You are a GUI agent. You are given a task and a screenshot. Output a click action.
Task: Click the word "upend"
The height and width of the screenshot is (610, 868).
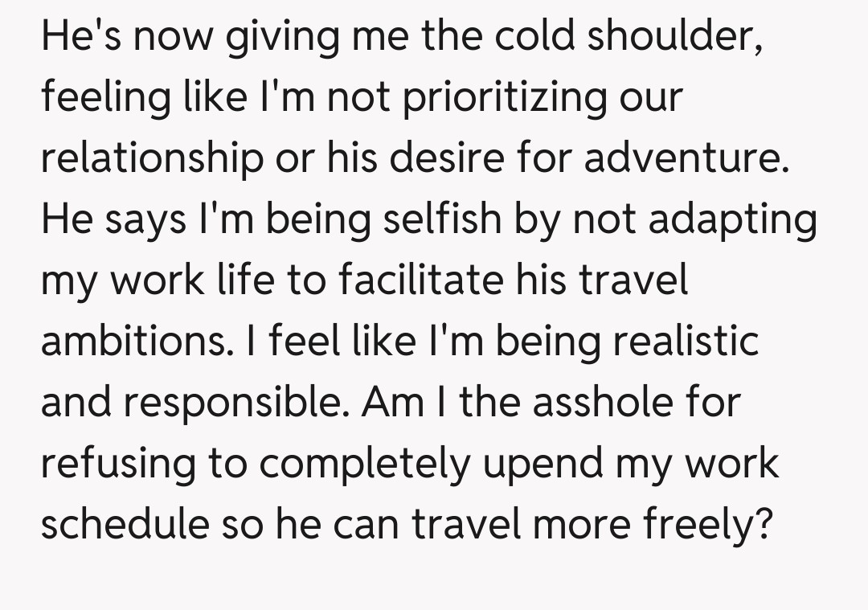(521, 465)
